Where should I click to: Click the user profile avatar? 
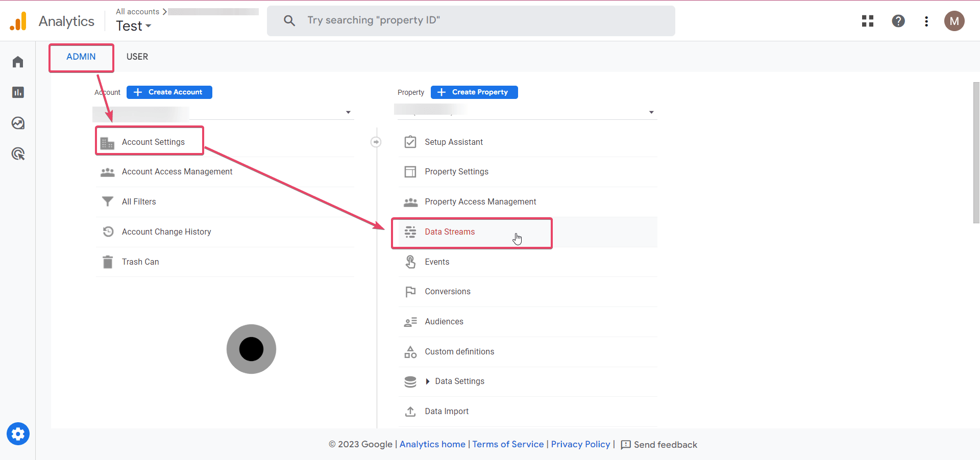point(954,21)
